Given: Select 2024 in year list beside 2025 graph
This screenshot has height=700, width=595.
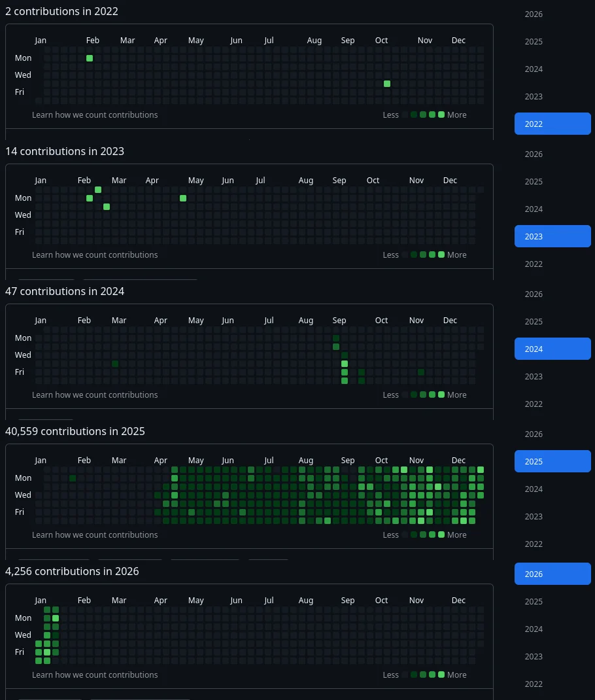Looking at the screenshot, I should 534,489.
